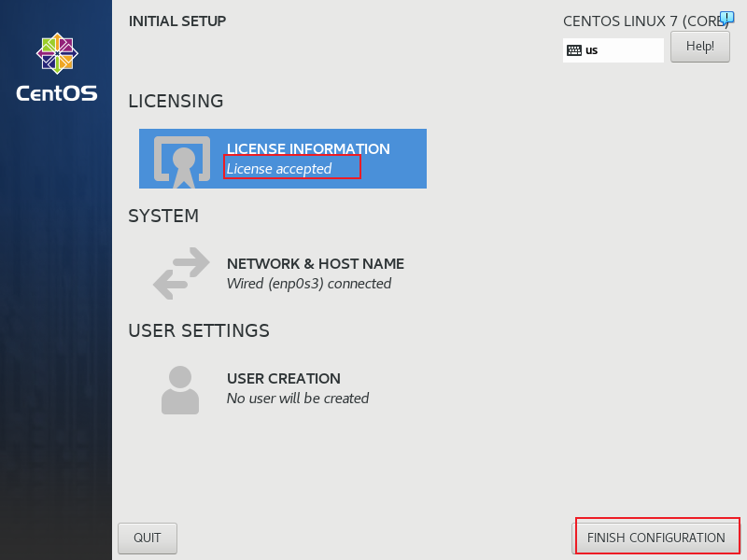
Task: Open the USER CREATION title
Action: [x=284, y=379]
